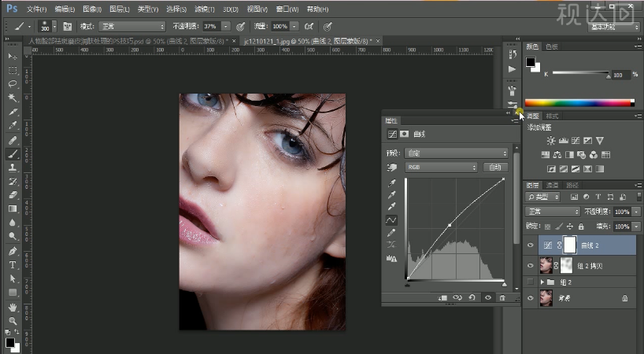Screen dimensions: 644x354
Task: Reset curves to adjustment defaults
Action: (x=472, y=298)
